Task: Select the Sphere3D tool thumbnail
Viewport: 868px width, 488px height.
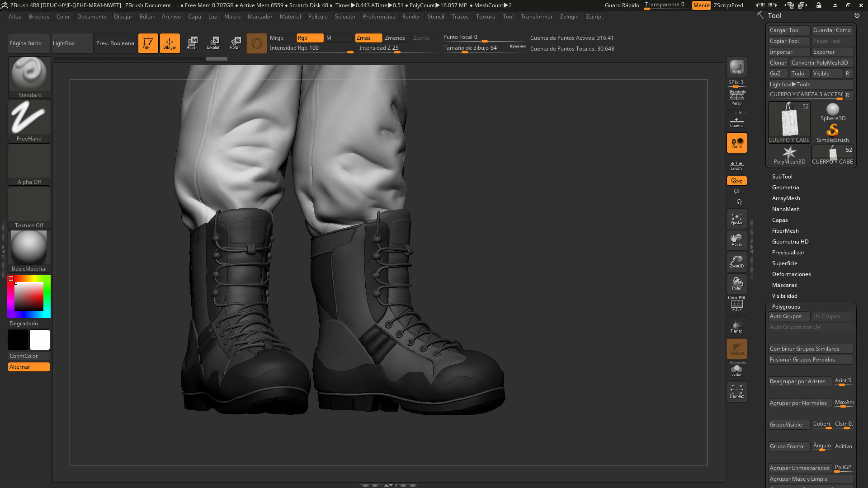Action: point(832,112)
